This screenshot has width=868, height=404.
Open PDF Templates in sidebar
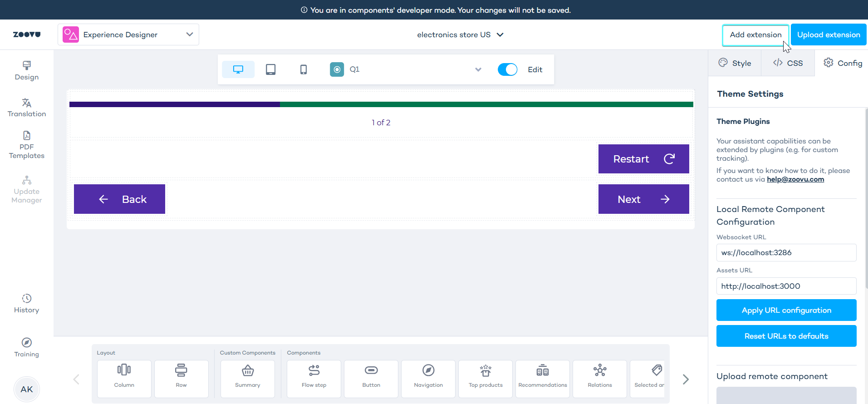coord(27,145)
